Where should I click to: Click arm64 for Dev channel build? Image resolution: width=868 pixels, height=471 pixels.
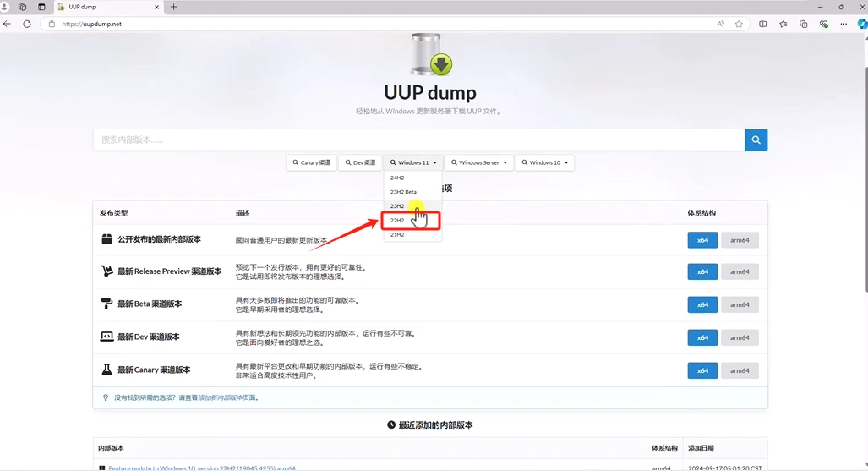tap(739, 337)
